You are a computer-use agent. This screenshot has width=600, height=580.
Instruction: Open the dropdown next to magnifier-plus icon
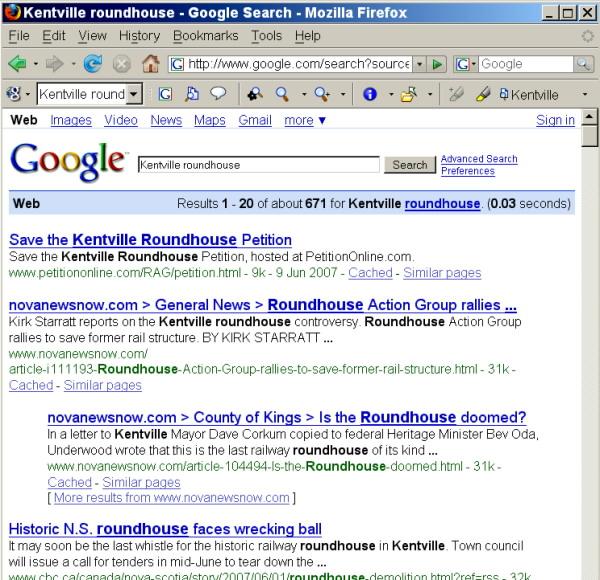coord(343,94)
